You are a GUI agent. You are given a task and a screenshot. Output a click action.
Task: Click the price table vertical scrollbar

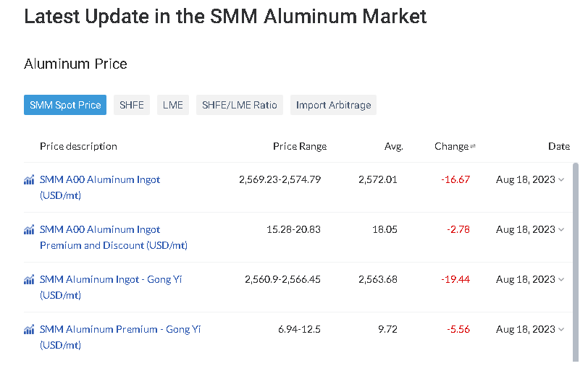click(576, 263)
